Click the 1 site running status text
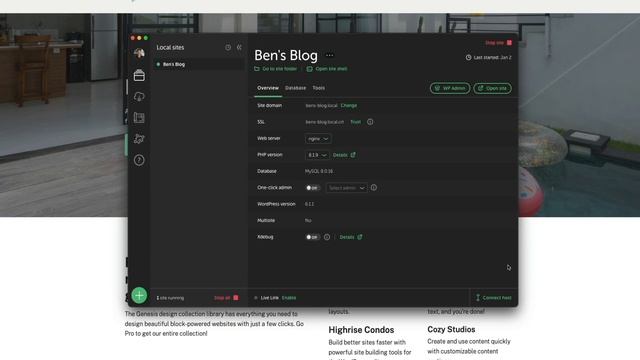 [170, 298]
